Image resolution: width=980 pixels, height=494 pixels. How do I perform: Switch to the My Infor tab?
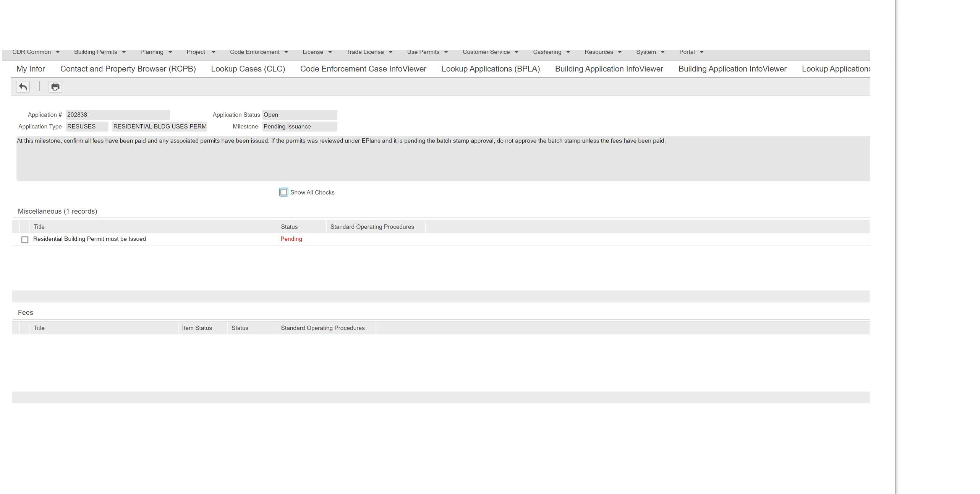(31, 69)
